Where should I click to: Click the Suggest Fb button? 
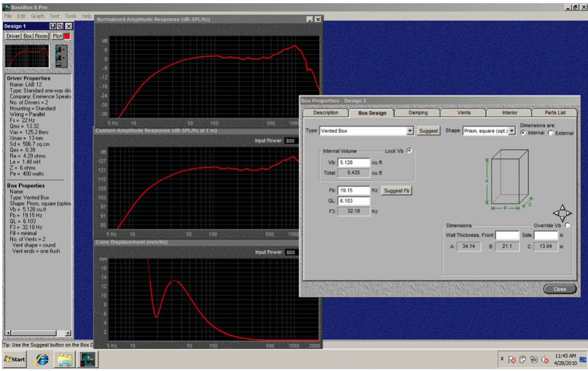396,191
